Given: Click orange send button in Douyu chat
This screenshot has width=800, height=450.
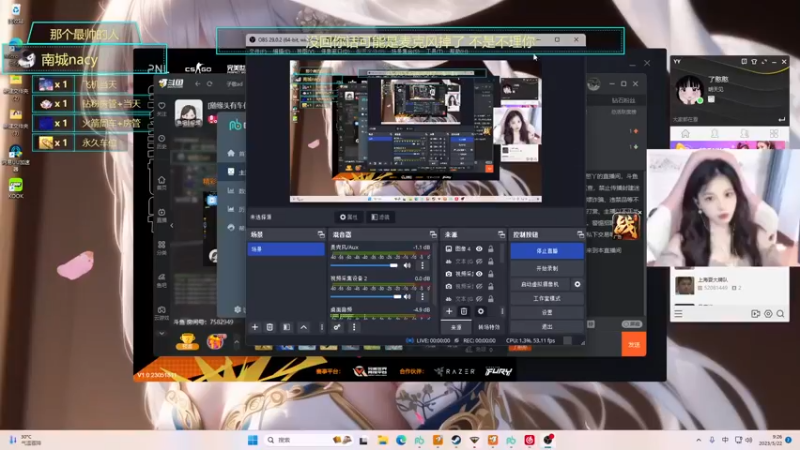Looking at the screenshot, I should [x=634, y=344].
